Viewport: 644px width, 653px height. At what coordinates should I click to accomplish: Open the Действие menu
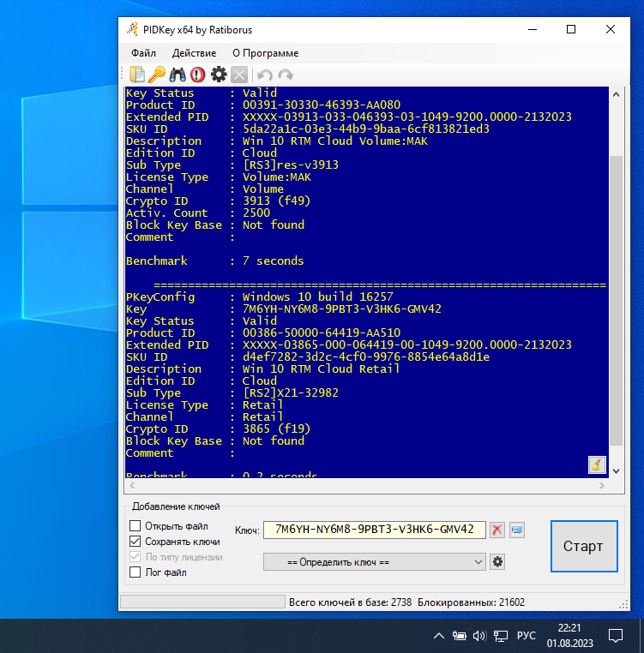pyautogui.click(x=195, y=53)
